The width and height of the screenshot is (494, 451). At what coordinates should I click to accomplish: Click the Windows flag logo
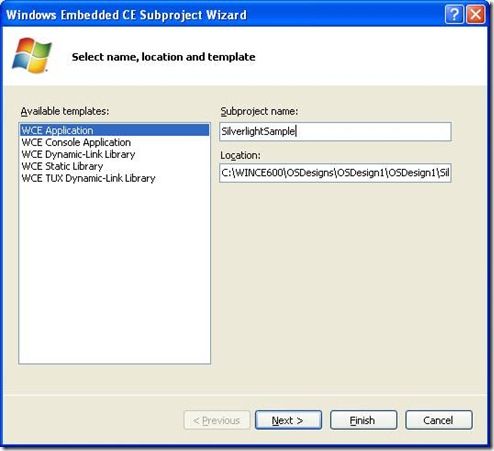coord(32,55)
